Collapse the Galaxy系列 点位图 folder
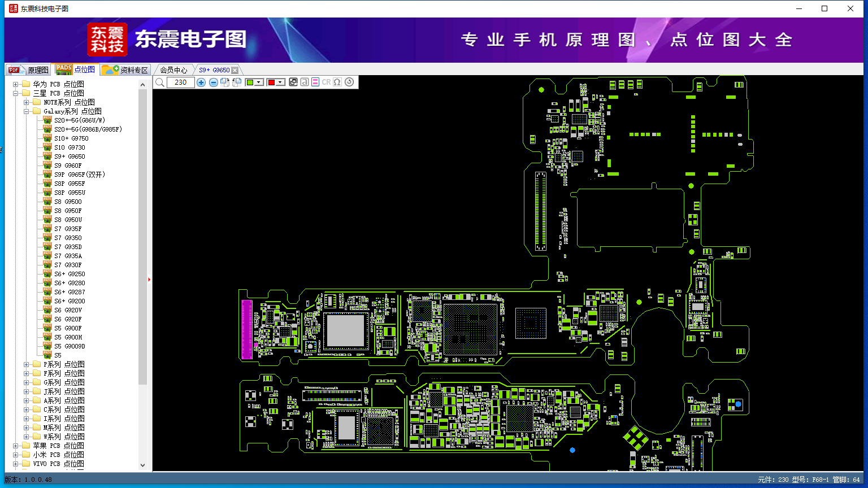868x488 pixels. 27,111
